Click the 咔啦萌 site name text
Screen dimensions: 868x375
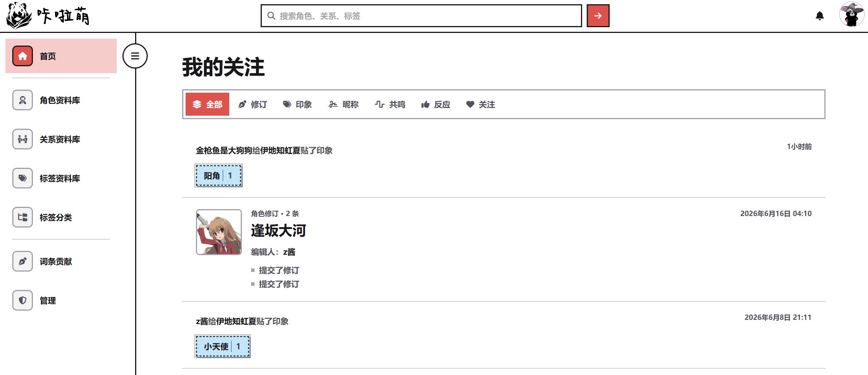[x=64, y=16]
